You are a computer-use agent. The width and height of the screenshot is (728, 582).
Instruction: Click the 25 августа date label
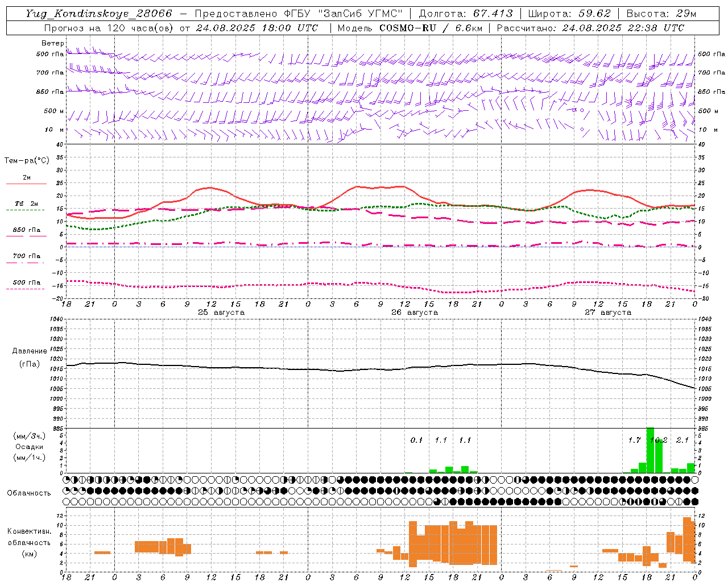pyautogui.click(x=221, y=313)
